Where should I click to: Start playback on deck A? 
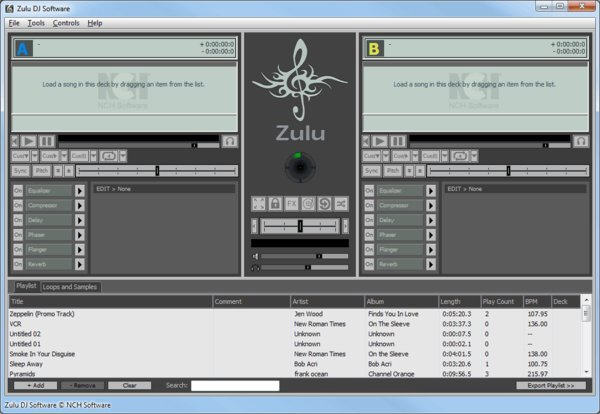pos(28,141)
